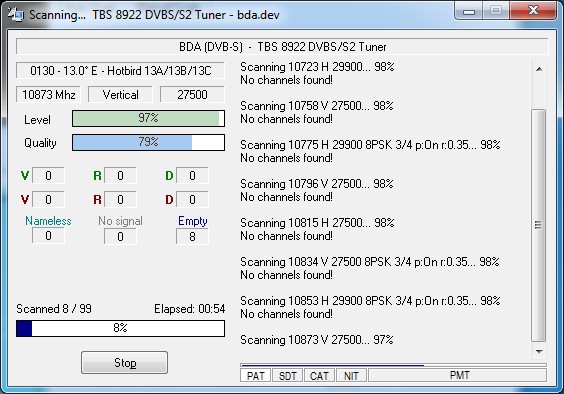Click the Level signal bar showing 97%
The width and height of the screenshot is (564, 394).
coord(148,118)
